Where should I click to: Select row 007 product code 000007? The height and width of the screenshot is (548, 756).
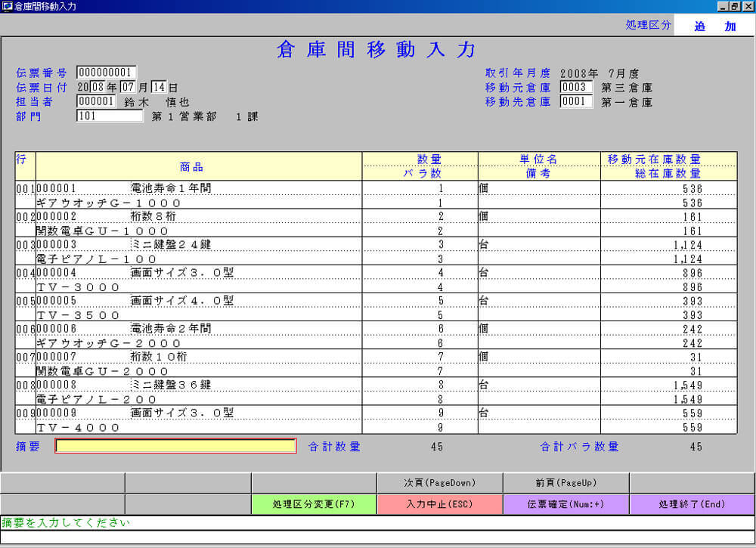pos(57,357)
